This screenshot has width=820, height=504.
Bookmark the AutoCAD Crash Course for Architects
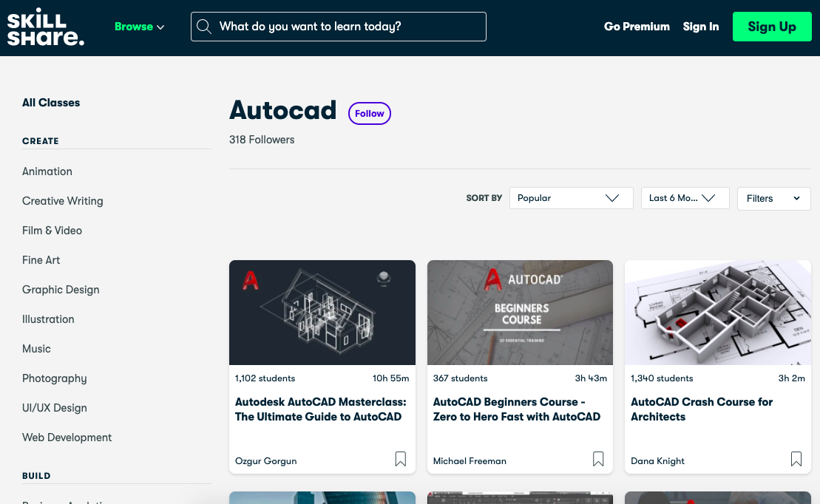coord(796,459)
